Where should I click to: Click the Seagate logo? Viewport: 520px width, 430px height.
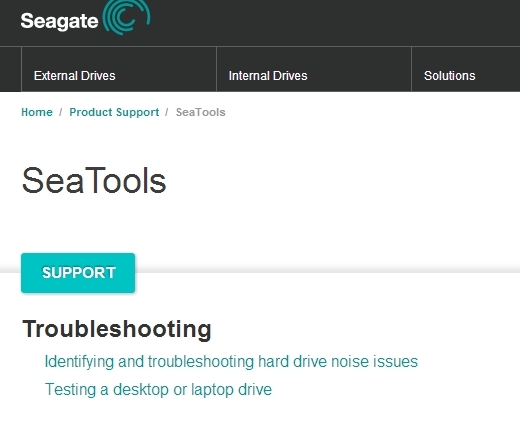click(85, 18)
